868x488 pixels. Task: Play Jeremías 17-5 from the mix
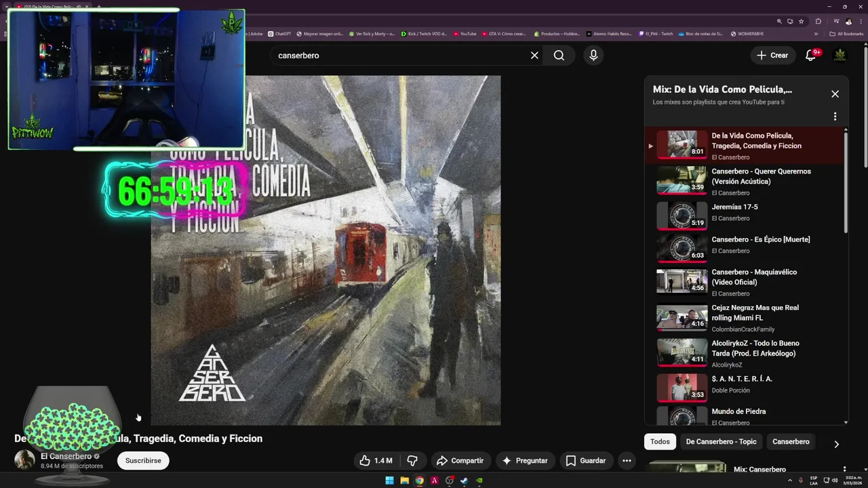[745, 216]
